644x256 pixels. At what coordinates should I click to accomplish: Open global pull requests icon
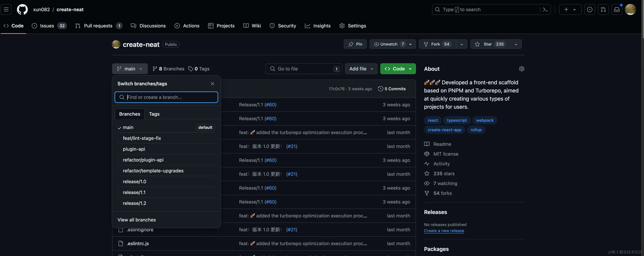point(603,10)
